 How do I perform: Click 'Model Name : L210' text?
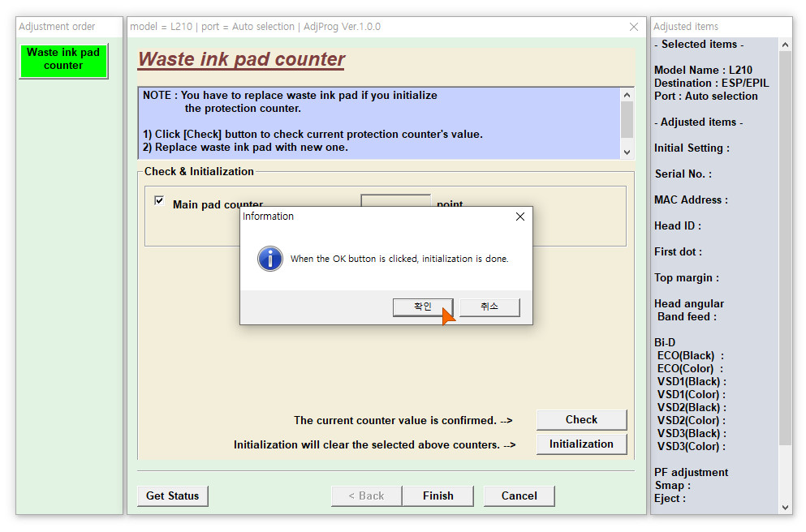coord(703,70)
